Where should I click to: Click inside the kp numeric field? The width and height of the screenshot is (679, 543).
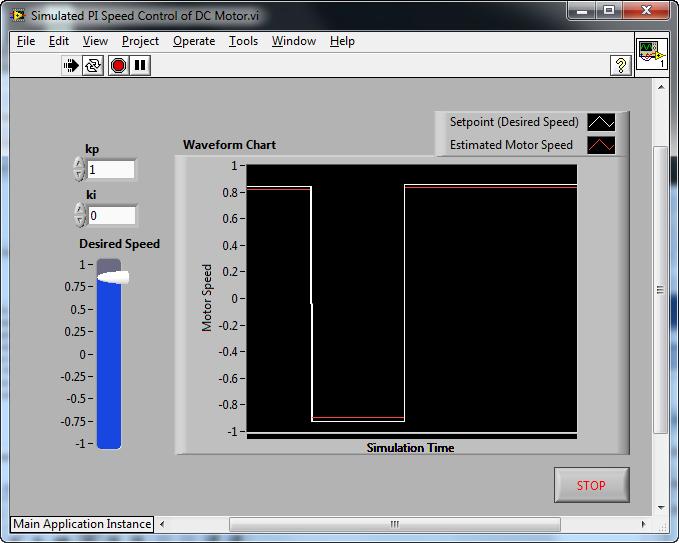click(x=110, y=170)
